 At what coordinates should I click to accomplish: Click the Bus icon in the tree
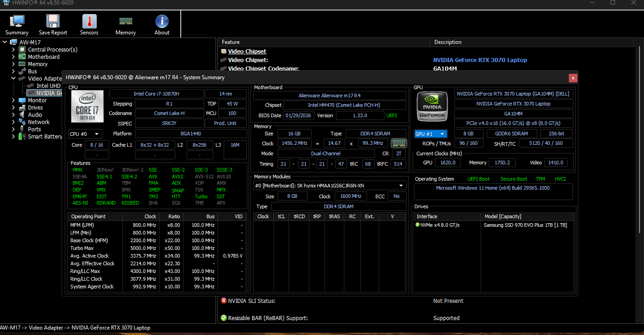22,72
